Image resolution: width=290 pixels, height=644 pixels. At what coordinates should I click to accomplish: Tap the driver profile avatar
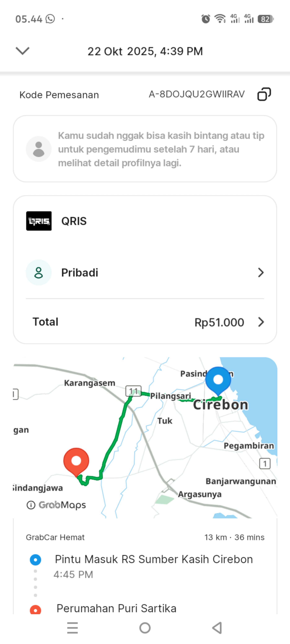(39, 149)
